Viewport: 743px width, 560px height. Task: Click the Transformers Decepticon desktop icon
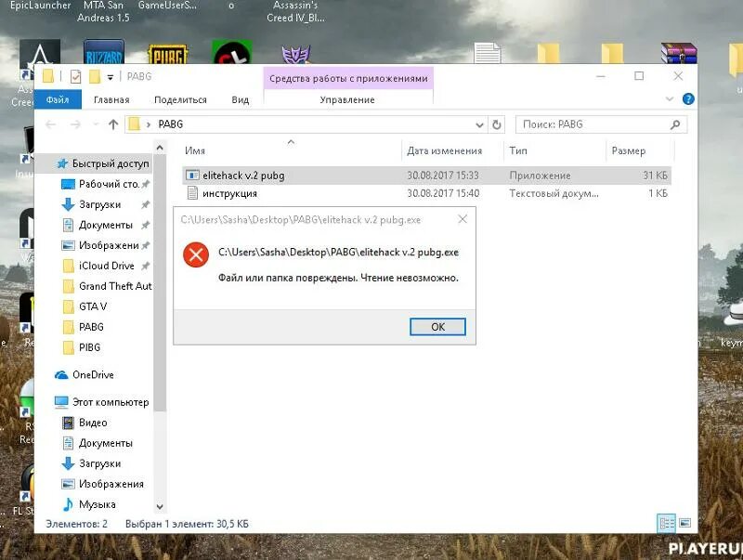click(295, 54)
